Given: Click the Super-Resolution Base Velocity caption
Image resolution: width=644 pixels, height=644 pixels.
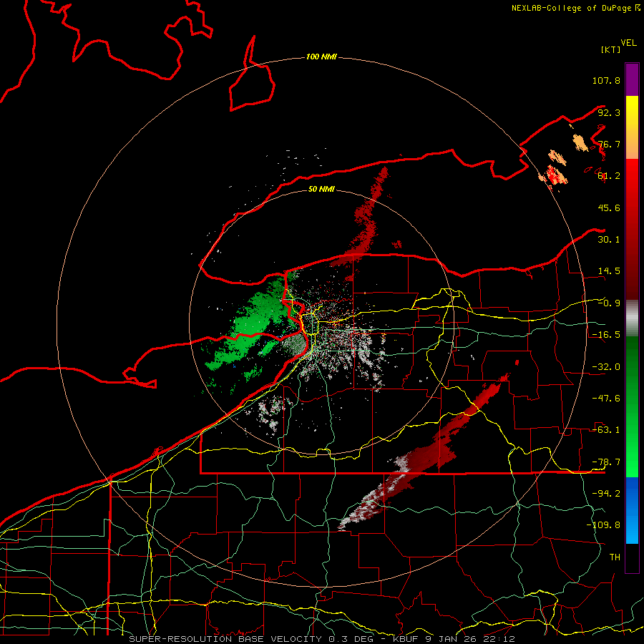Looking at the screenshot, I should pos(321,639).
